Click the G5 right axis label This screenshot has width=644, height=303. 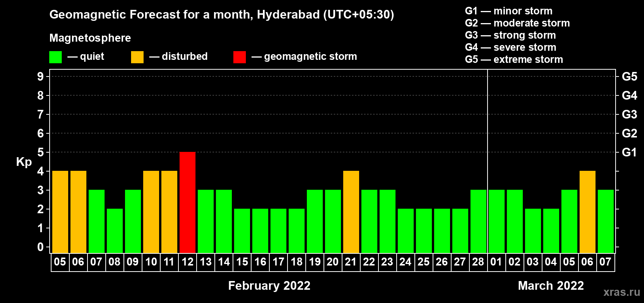629,77
